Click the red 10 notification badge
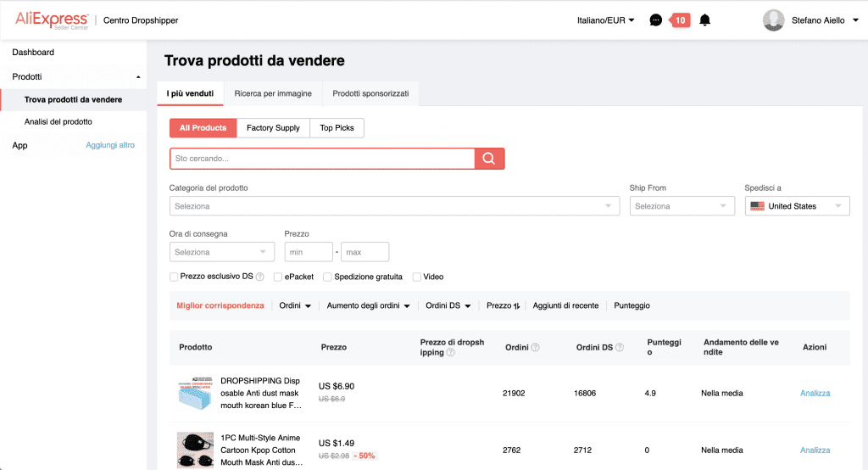This screenshot has height=470, width=868. (681, 20)
